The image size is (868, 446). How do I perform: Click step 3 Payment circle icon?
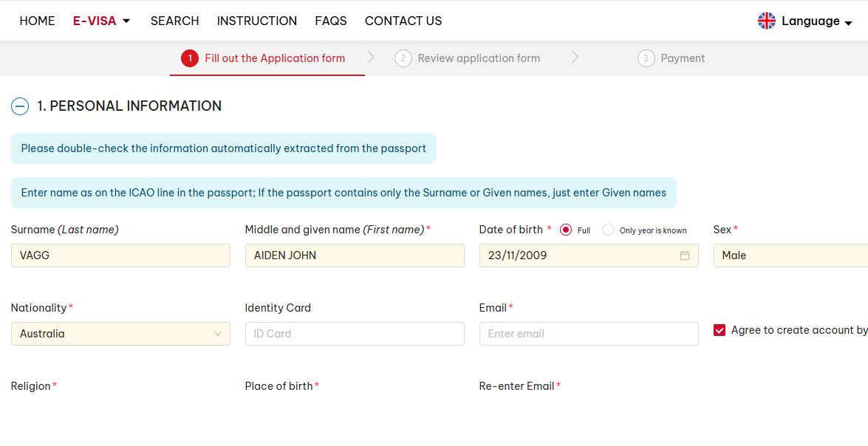646,58
